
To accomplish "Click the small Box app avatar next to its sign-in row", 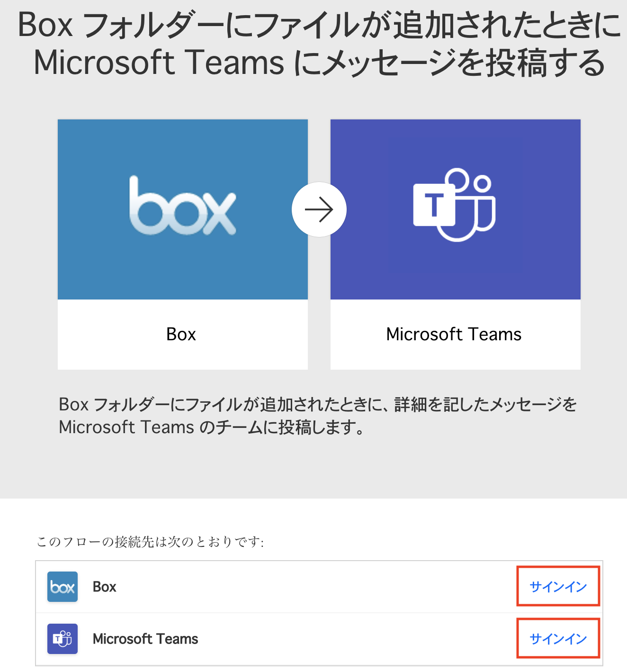I will [x=62, y=587].
